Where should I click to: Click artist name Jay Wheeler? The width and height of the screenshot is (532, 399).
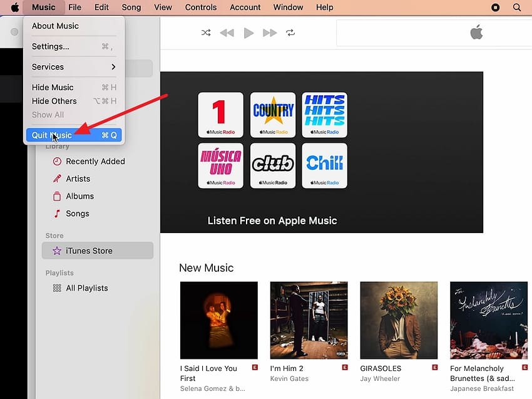click(x=380, y=378)
